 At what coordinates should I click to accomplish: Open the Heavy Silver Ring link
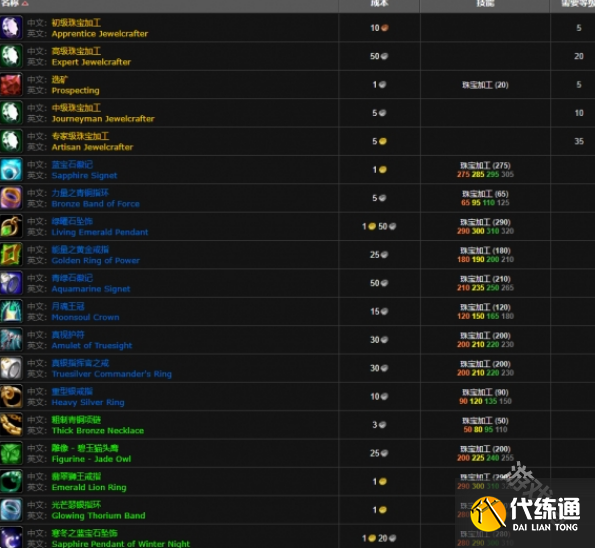click(88, 402)
